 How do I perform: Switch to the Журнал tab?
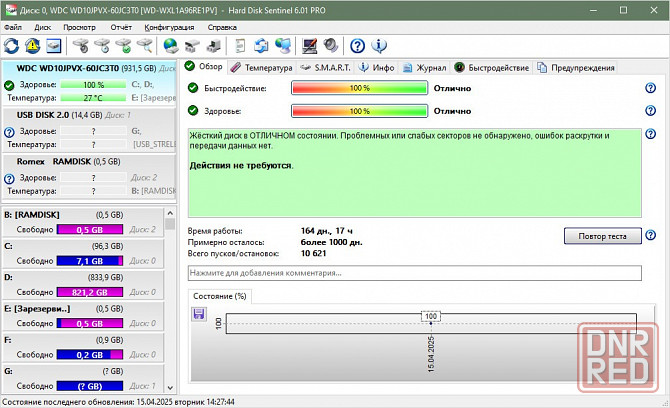425,68
